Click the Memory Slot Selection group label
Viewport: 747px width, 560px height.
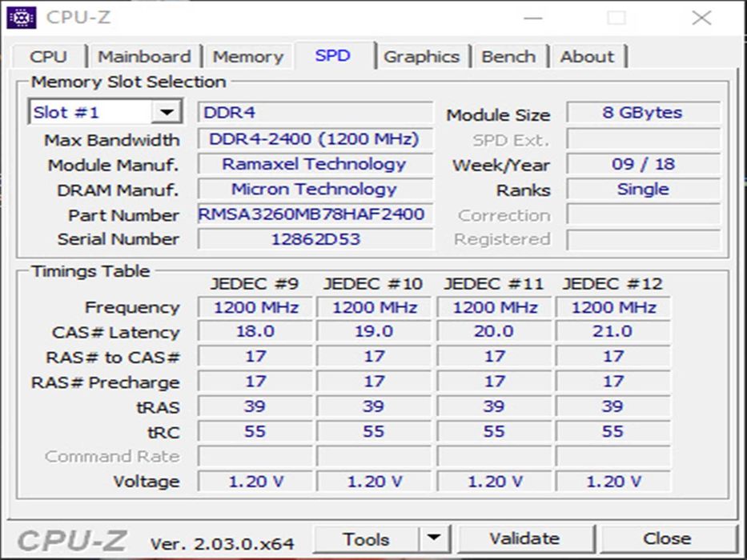coord(128,82)
